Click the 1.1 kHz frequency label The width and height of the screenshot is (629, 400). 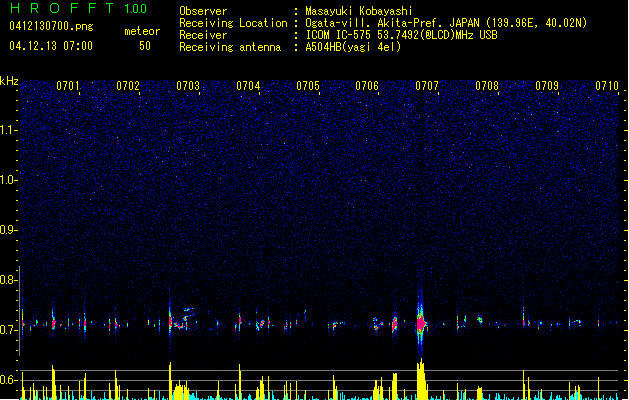click(x=8, y=130)
